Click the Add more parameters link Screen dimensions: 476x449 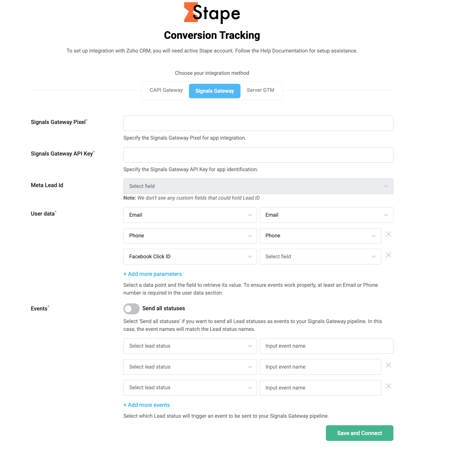coord(152,274)
